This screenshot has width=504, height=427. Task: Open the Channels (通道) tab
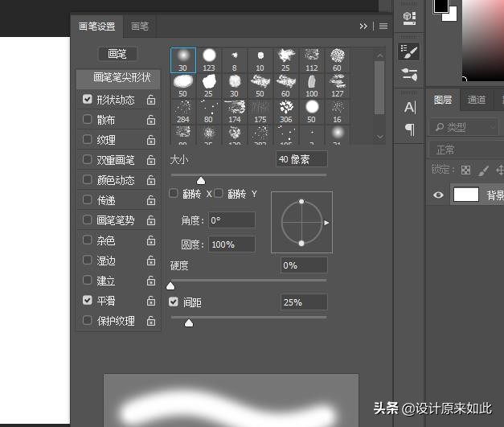(477, 100)
